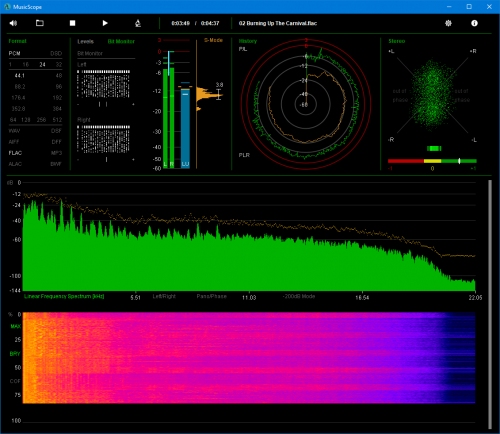Screen dimensions: 500x434
Task: Click the microscope analysis icon
Action: click(138, 23)
